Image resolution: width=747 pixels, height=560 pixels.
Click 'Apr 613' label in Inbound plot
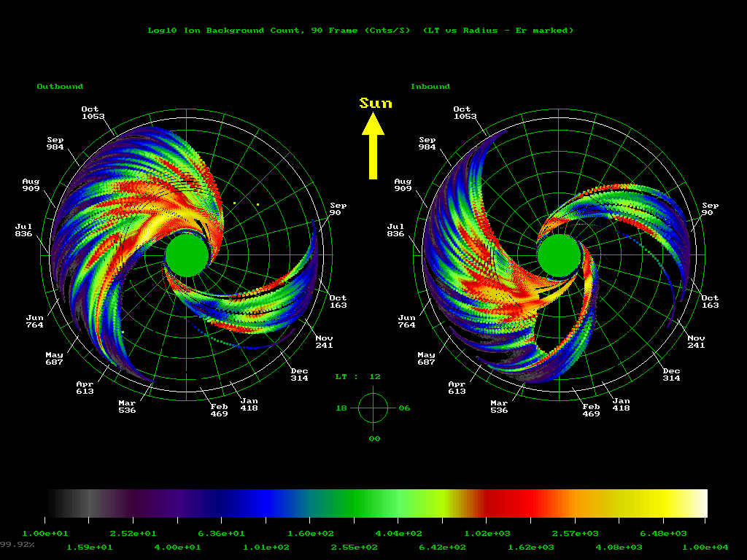[x=457, y=388]
